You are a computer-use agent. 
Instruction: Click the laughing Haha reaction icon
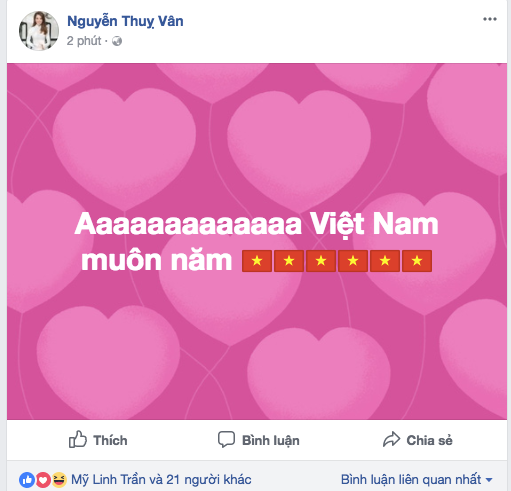tap(59, 480)
